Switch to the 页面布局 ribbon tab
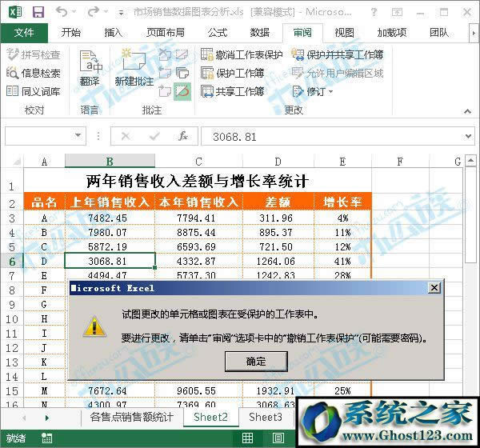Screen dimensions: 480x448 click(x=166, y=33)
